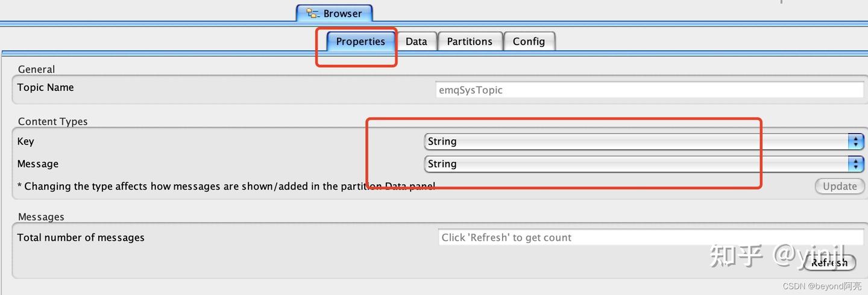The height and width of the screenshot is (295, 868).
Task: Go to the Partitions tab
Action: coord(470,42)
